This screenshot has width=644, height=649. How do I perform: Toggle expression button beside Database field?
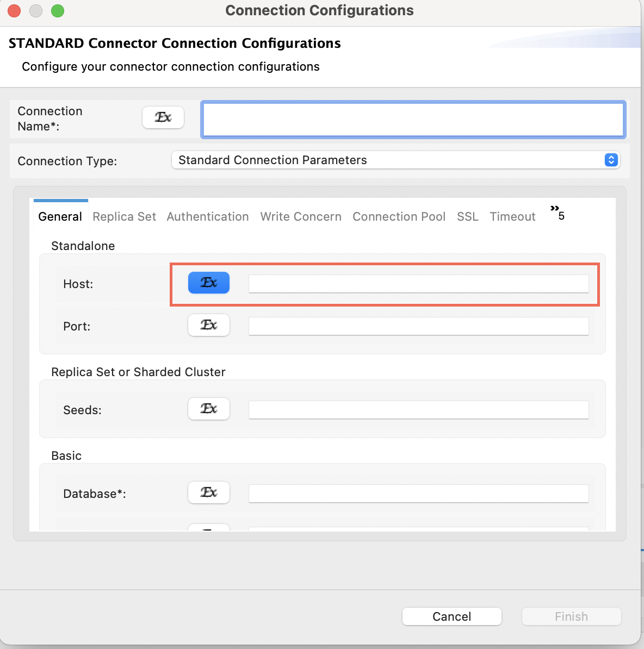pyautogui.click(x=209, y=492)
